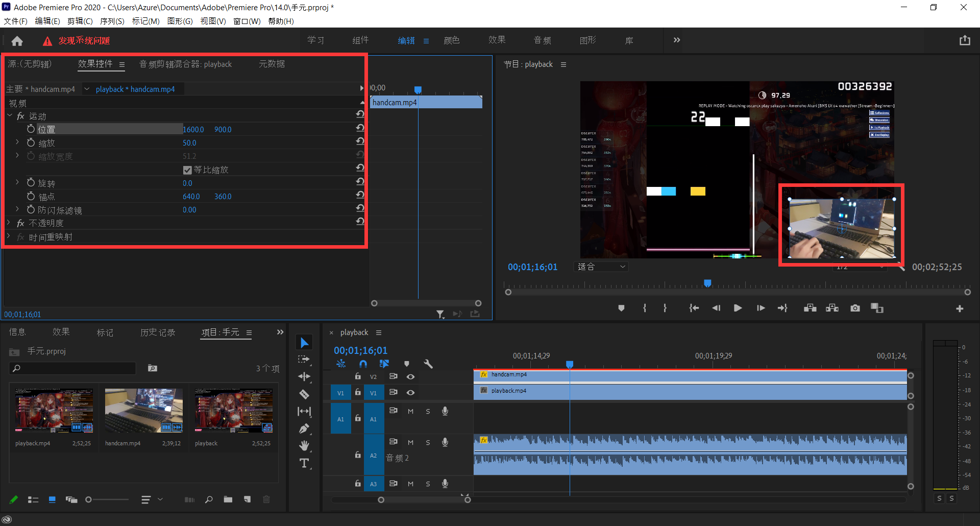Switch to the 颜色 workspace tab
Screen dimensions: 980x526
point(451,40)
